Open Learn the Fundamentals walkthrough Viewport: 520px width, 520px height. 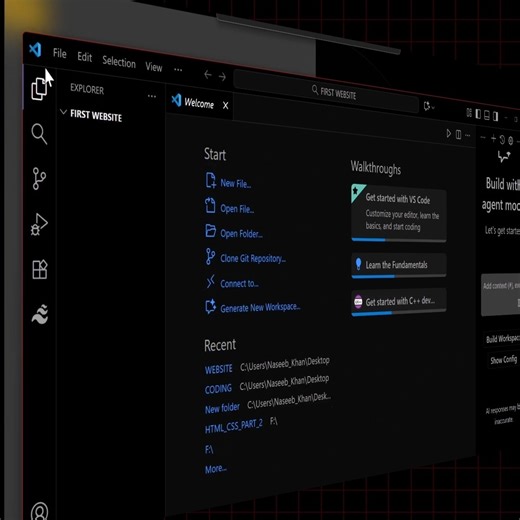(399, 265)
